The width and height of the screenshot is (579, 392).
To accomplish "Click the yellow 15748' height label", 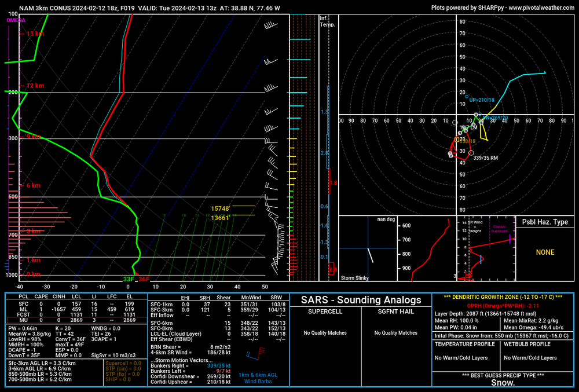I will pos(221,208).
